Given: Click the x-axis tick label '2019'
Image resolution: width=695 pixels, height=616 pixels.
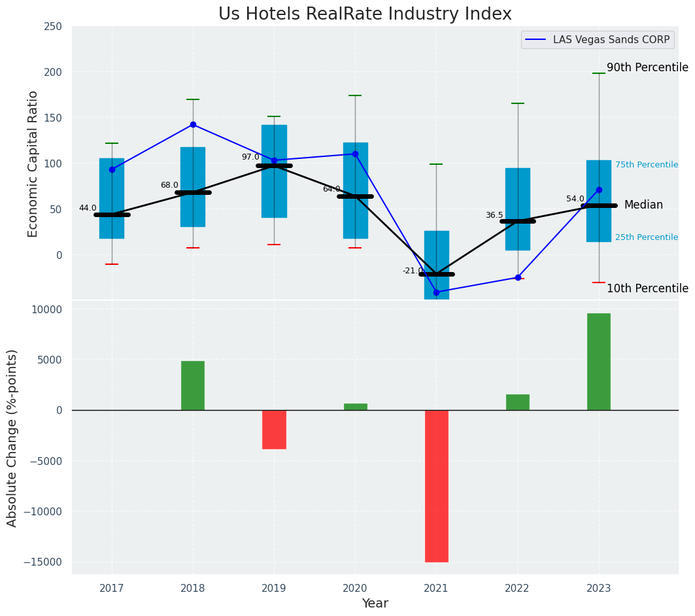Looking at the screenshot, I should point(274,589).
